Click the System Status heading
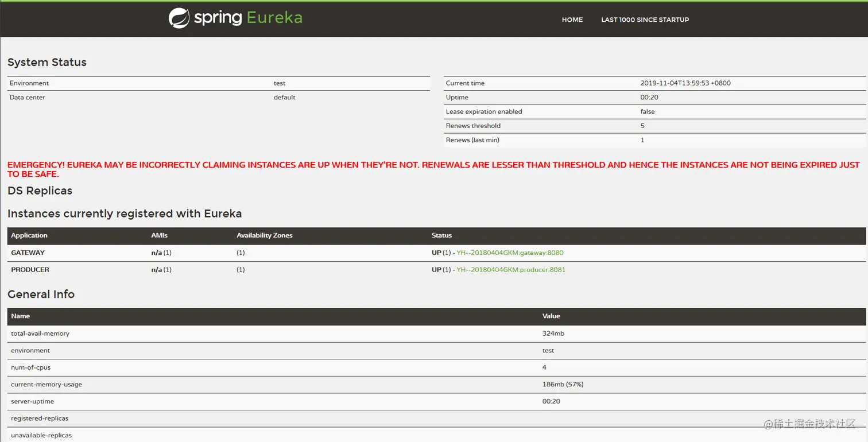Viewport: 868px width, 442px height. tap(47, 63)
